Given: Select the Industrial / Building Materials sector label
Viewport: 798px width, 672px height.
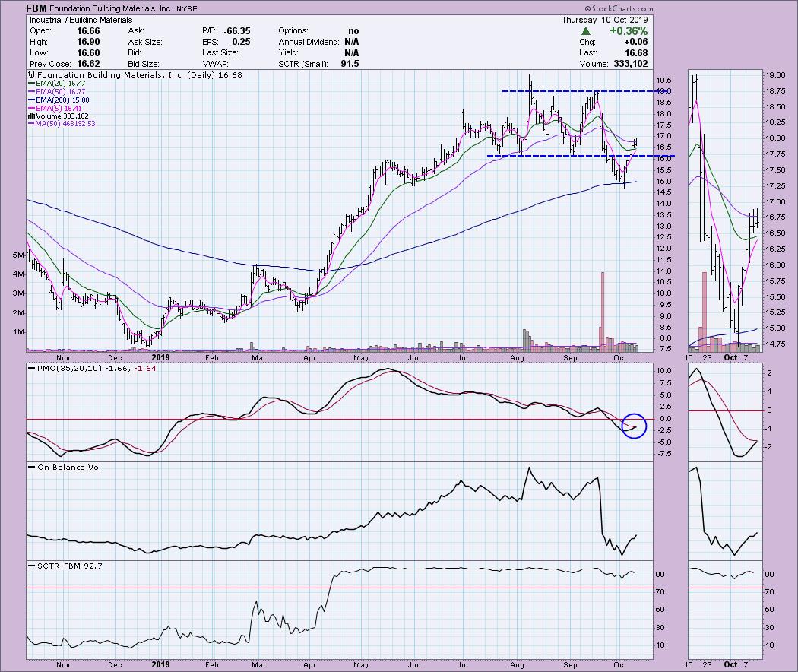Looking at the screenshot, I should tap(81, 20).
